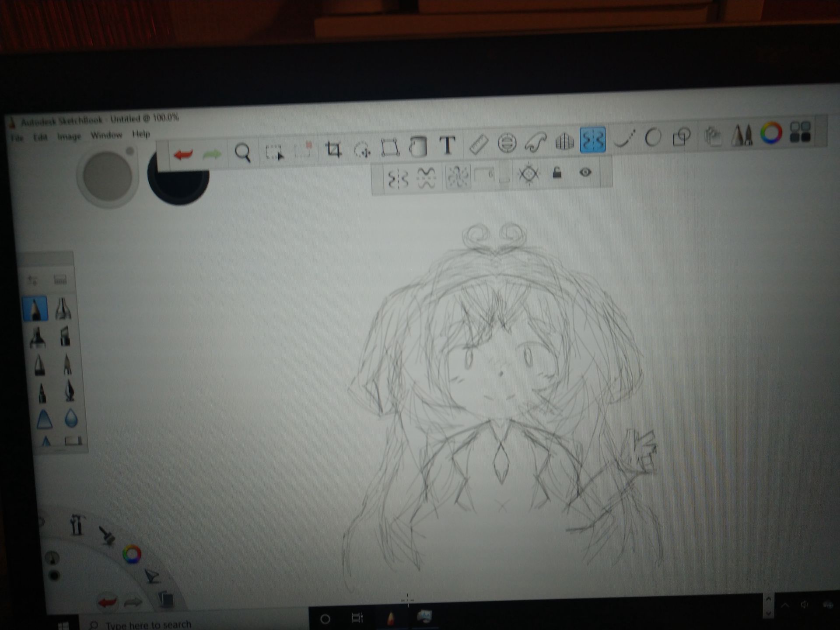Click lagoon red Undo arrow

pos(108,602)
